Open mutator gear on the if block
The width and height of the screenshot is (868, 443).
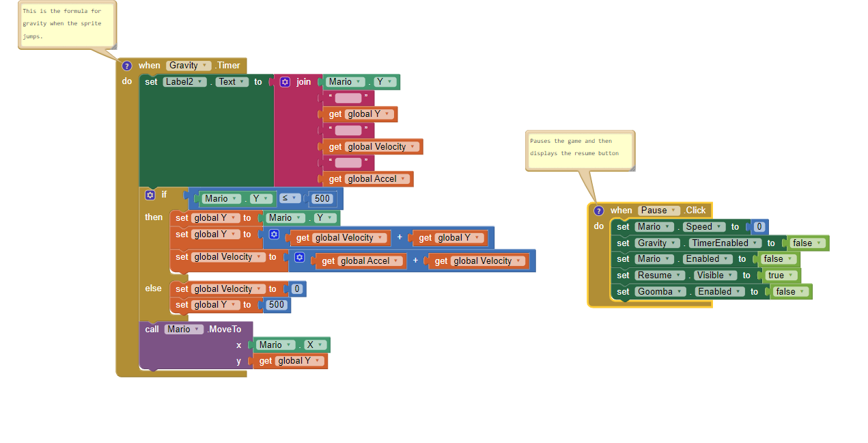[x=150, y=195]
